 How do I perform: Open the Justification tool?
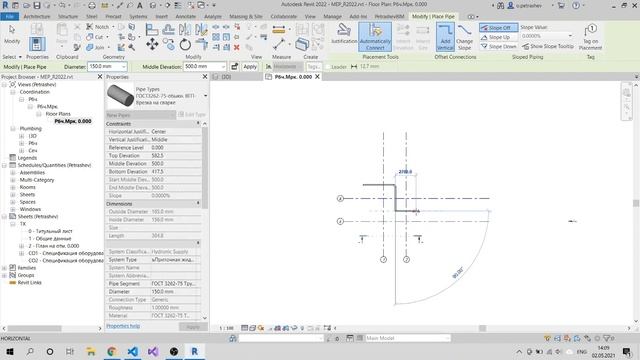point(344,33)
